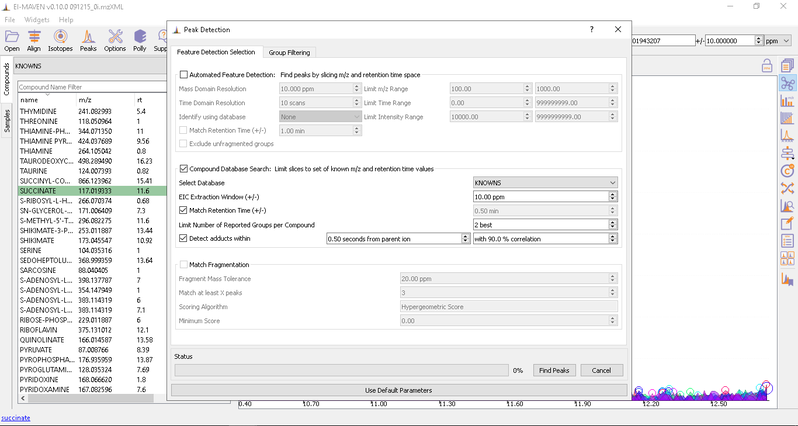Click the filled gradient plot sidebar icon
Screen dimensions: 798x426
787,118
